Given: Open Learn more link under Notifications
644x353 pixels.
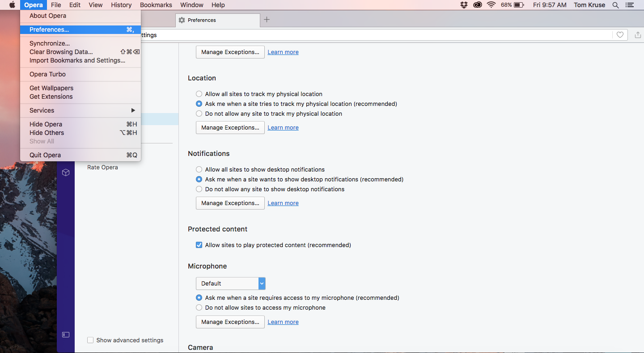Looking at the screenshot, I should [x=283, y=203].
